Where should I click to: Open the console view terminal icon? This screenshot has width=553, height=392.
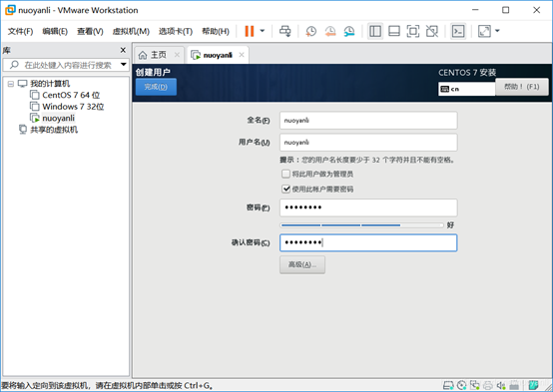(458, 31)
